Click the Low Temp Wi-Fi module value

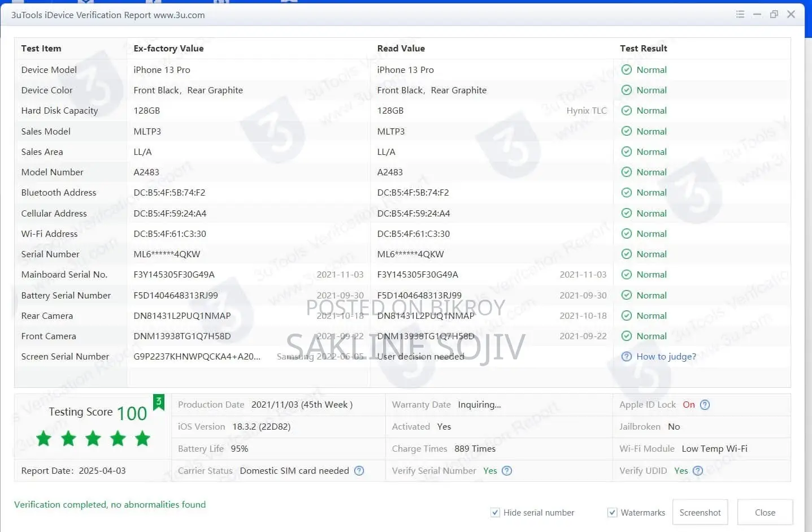pos(714,449)
